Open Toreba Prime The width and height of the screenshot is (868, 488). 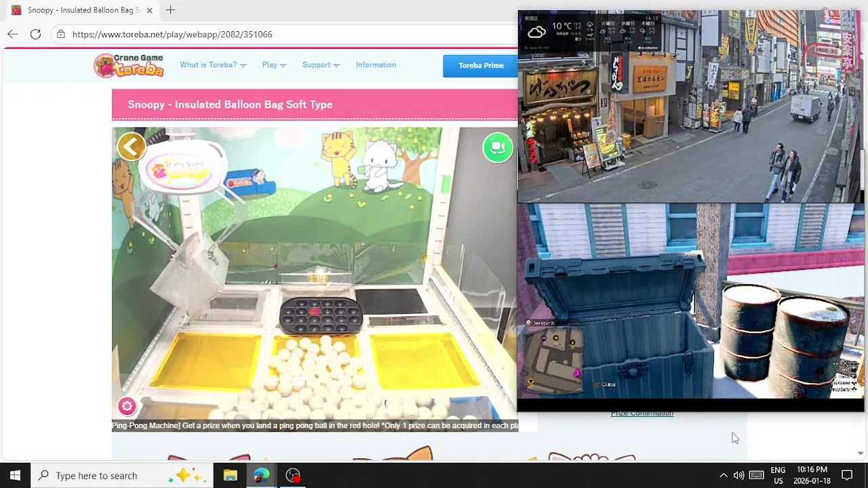point(481,66)
